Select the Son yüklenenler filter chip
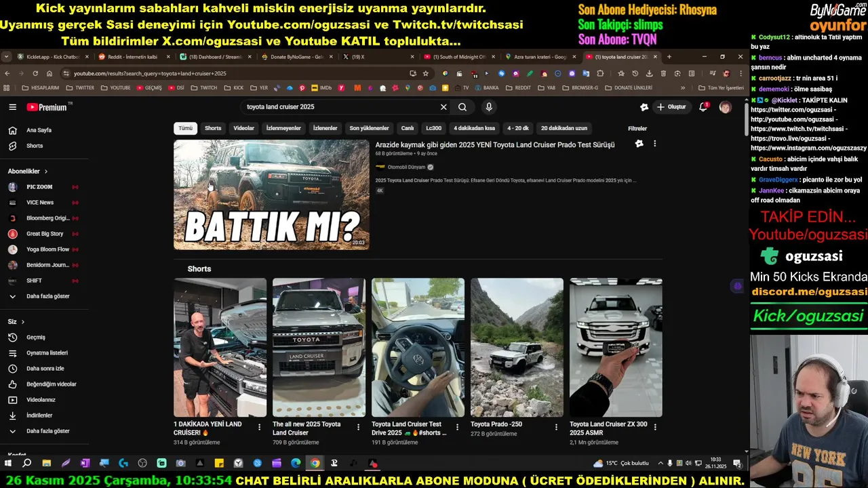 click(369, 128)
